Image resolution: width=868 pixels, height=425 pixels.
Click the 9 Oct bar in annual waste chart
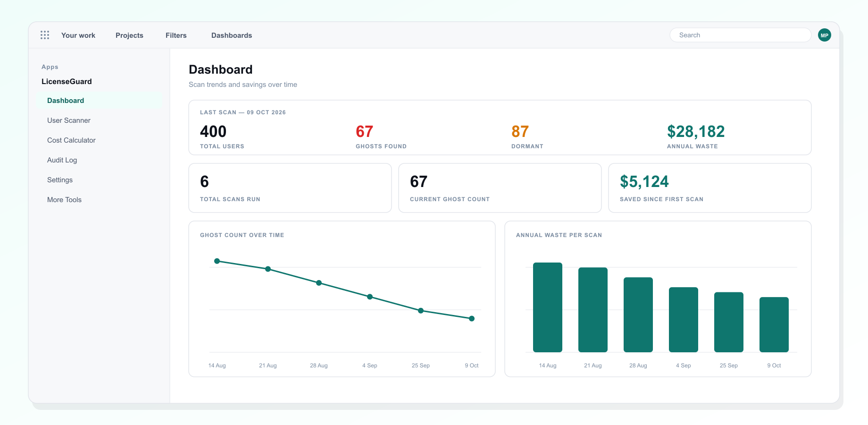(774, 325)
